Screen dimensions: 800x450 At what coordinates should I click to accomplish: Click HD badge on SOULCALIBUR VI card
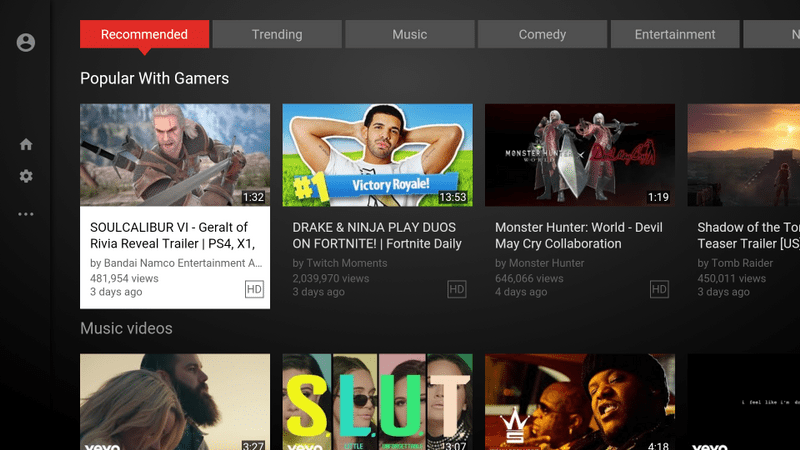(254, 289)
